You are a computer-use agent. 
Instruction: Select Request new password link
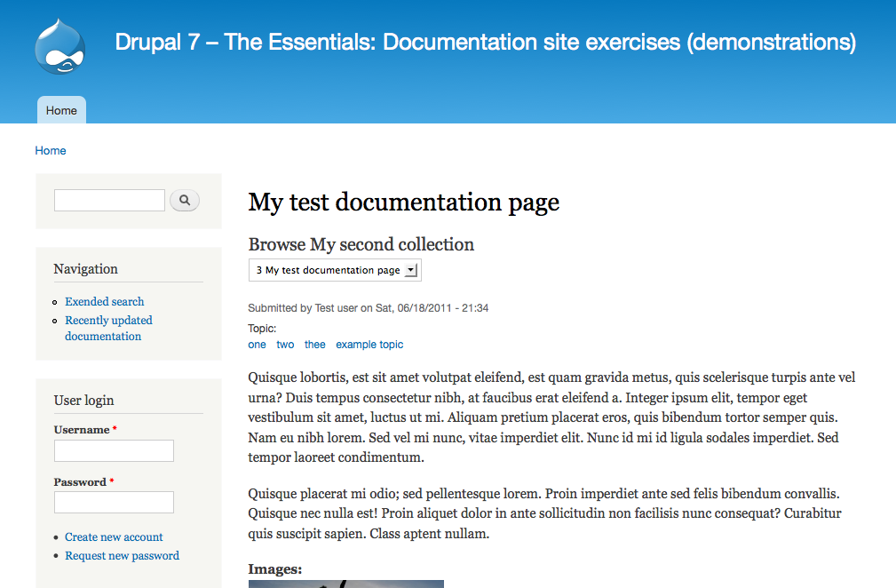(x=122, y=556)
